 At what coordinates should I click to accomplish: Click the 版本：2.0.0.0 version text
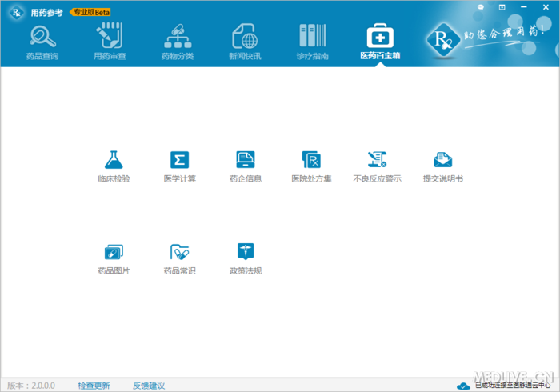[31, 386]
